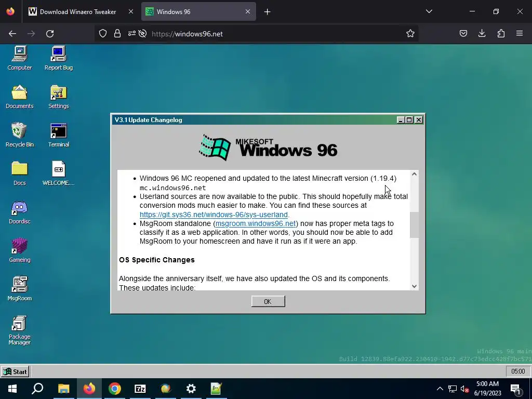Click the changelog scrollbar thumb
This screenshot has width=532, height=399.
point(414,224)
